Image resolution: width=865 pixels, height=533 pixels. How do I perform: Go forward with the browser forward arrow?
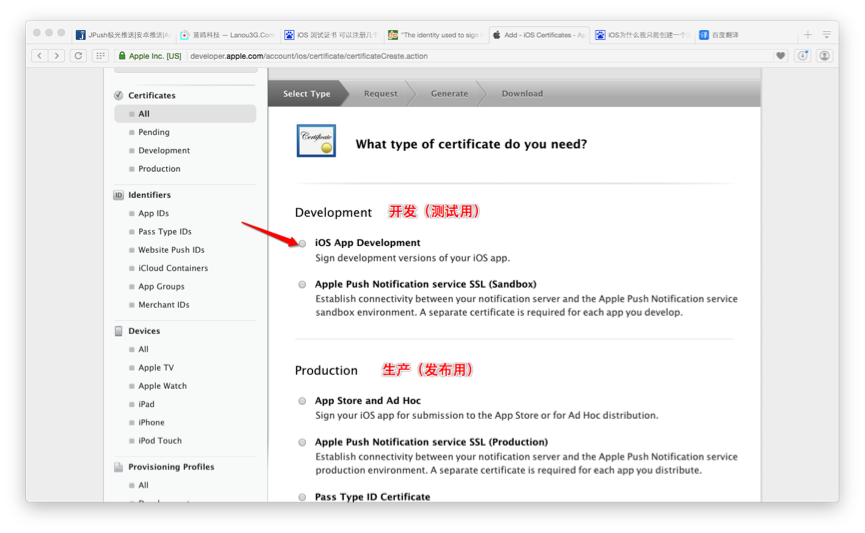[x=56, y=56]
